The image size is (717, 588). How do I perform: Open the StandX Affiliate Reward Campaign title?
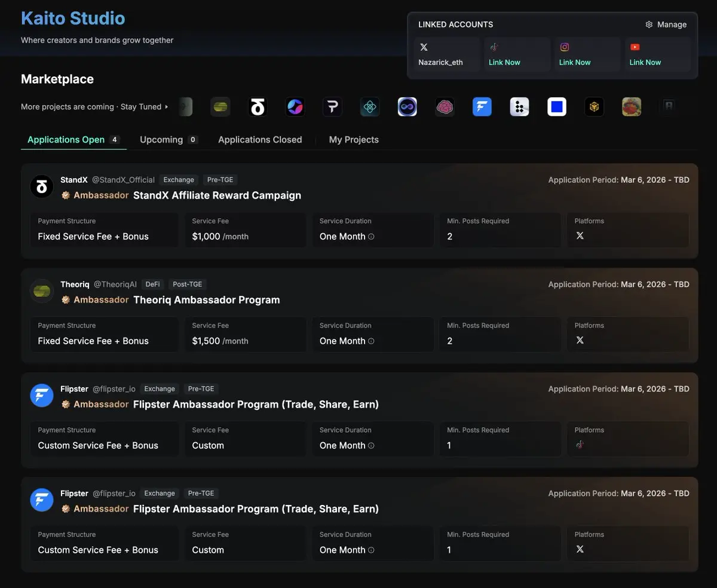click(217, 195)
